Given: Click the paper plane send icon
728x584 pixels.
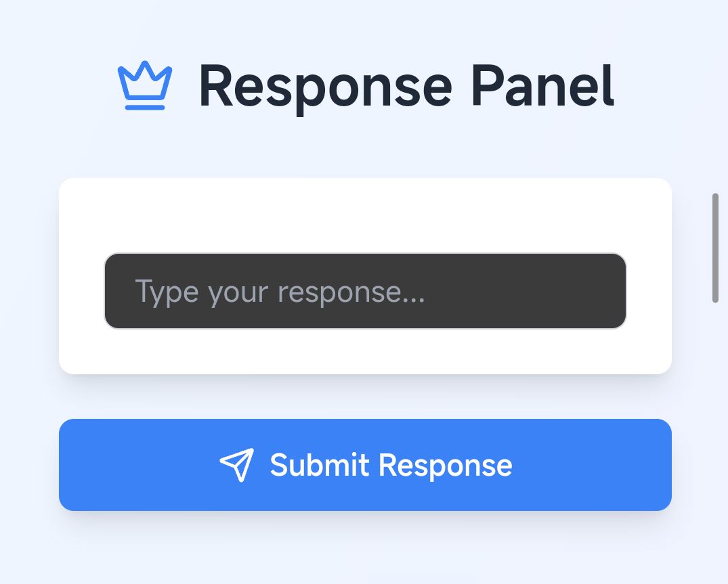Looking at the screenshot, I should (x=237, y=465).
